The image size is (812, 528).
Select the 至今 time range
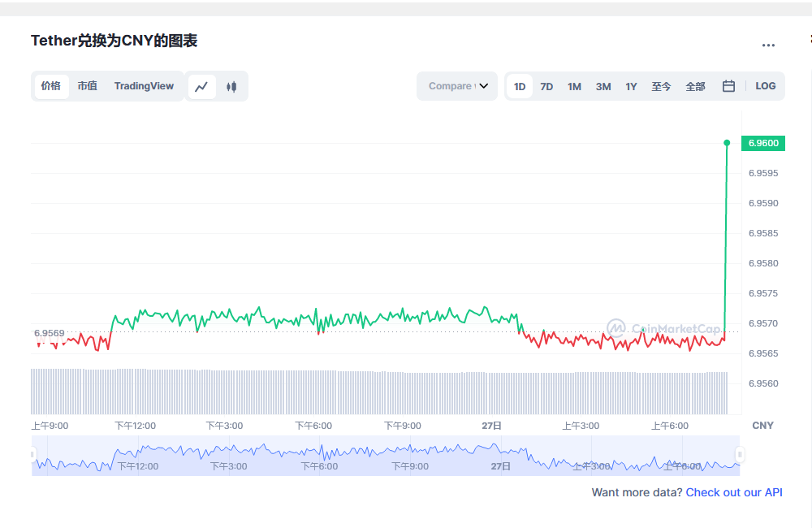click(661, 87)
